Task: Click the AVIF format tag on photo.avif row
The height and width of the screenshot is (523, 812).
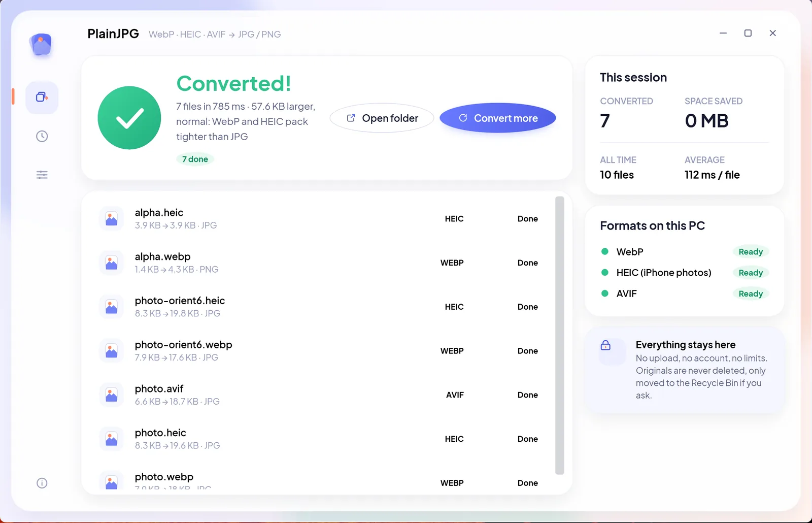Action: coord(455,395)
